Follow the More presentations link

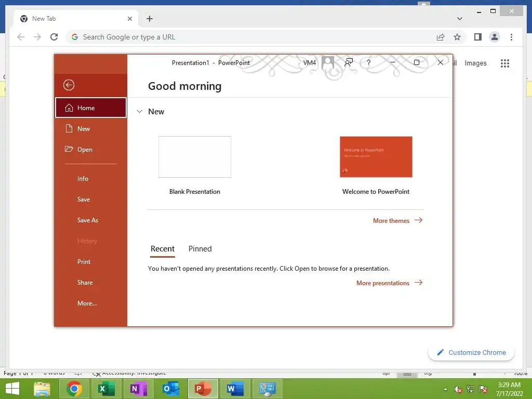coord(389,283)
